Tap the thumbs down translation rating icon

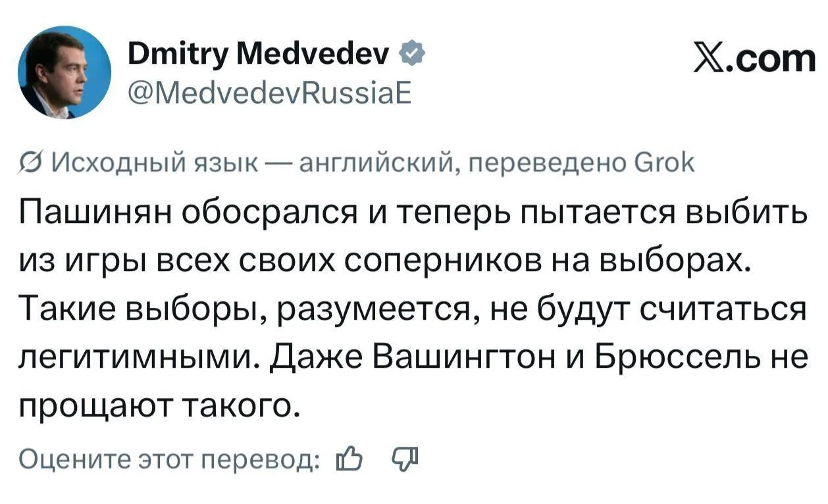click(x=405, y=456)
